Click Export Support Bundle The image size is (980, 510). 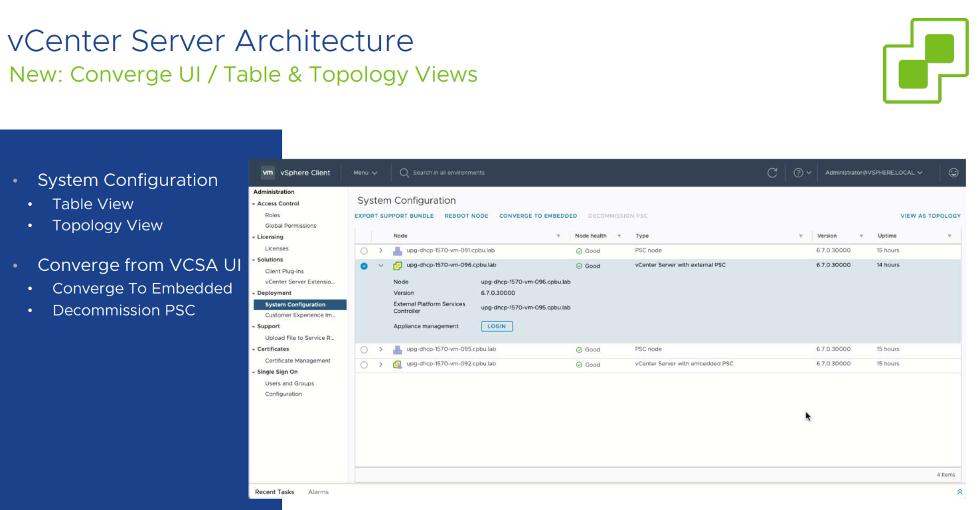click(x=394, y=216)
